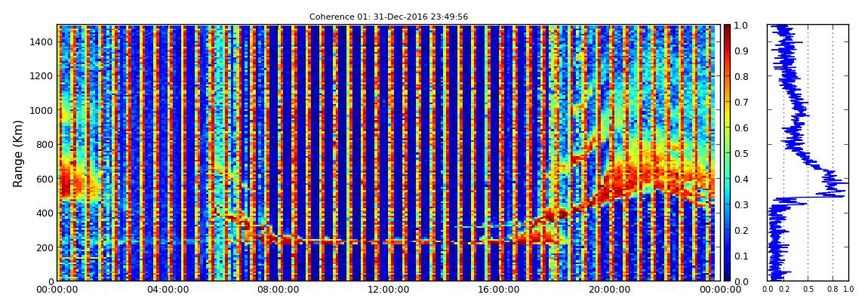Image resolution: width=868 pixels, height=307 pixels.
Task: Click the 1000 tick on the range axis
Action: (41, 110)
